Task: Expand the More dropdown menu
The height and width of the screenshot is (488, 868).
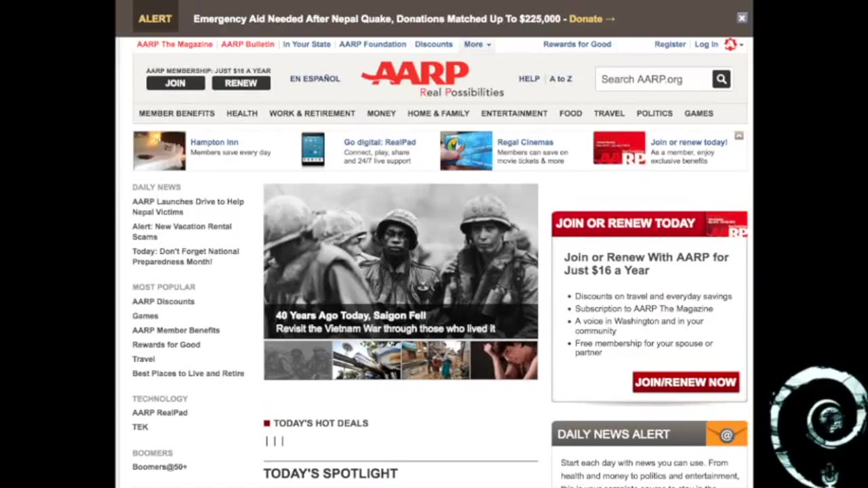Action: (x=477, y=44)
